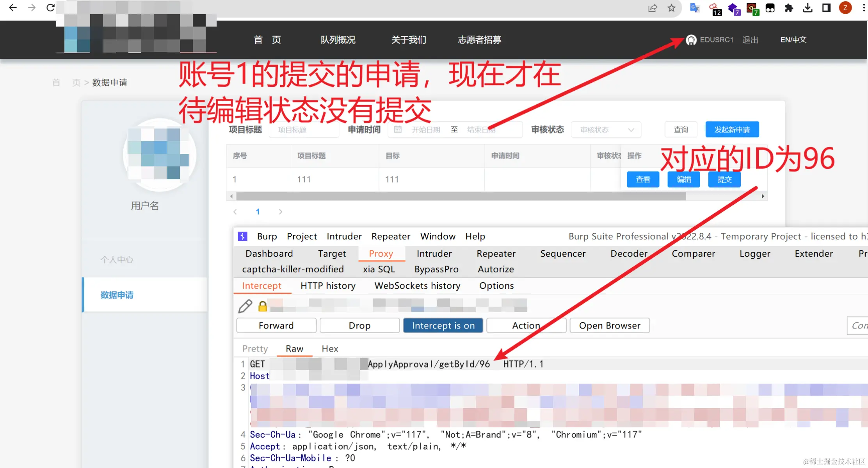Viewport: 868px width, 468px height.
Task: Open the purple extension icon with badge 7
Action: [x=733, y=9]
